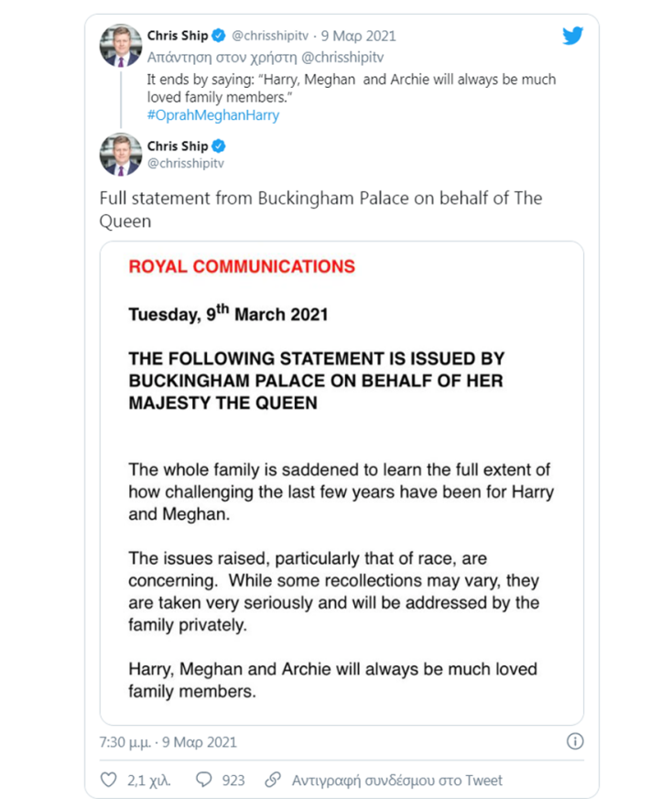Click the Chris Ship name in the main tweet

(178, 146)
